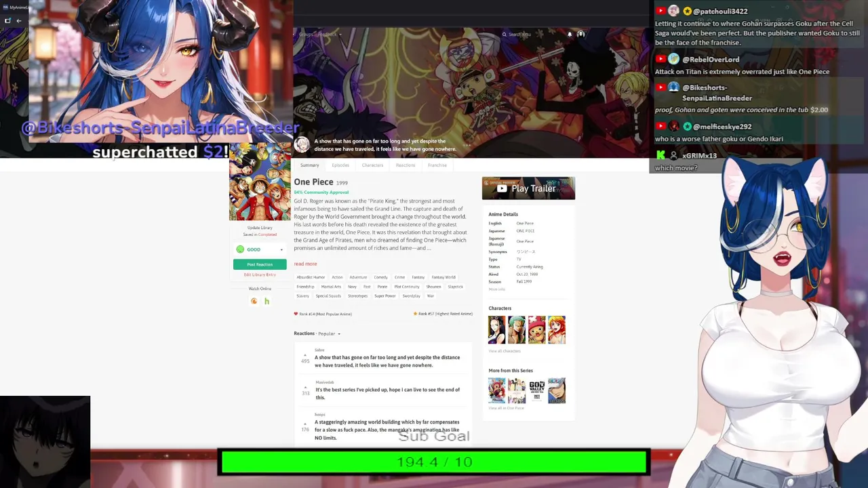Image resolution: width=868 pixels, height=488 pixels.
Task: Select the Action genre tag
Action: coord(337,277)
